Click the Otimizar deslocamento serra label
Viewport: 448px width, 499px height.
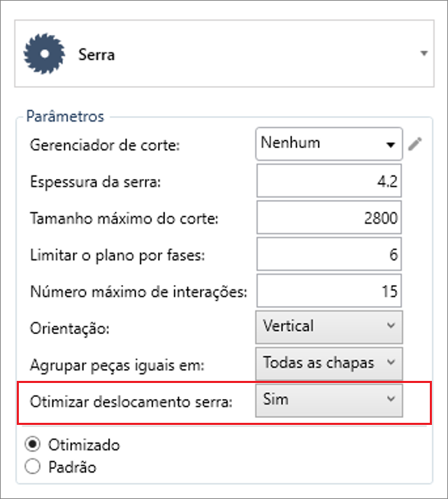[131, 402]
